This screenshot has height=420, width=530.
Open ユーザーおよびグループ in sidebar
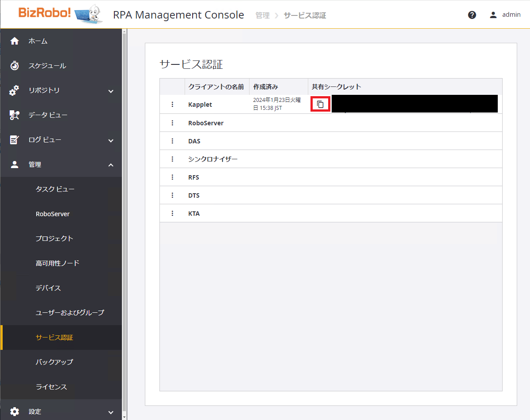pyautogui.click(x=61, y=313)
